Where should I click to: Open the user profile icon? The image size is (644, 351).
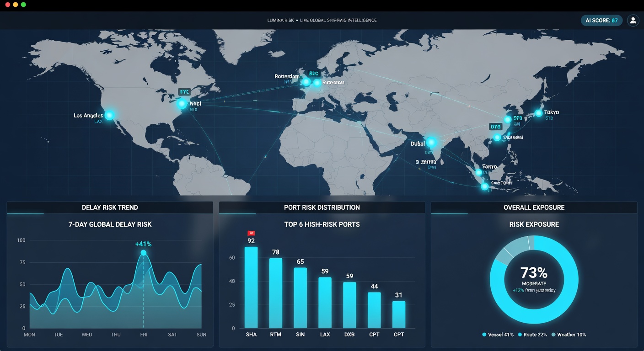coord(633,20)
